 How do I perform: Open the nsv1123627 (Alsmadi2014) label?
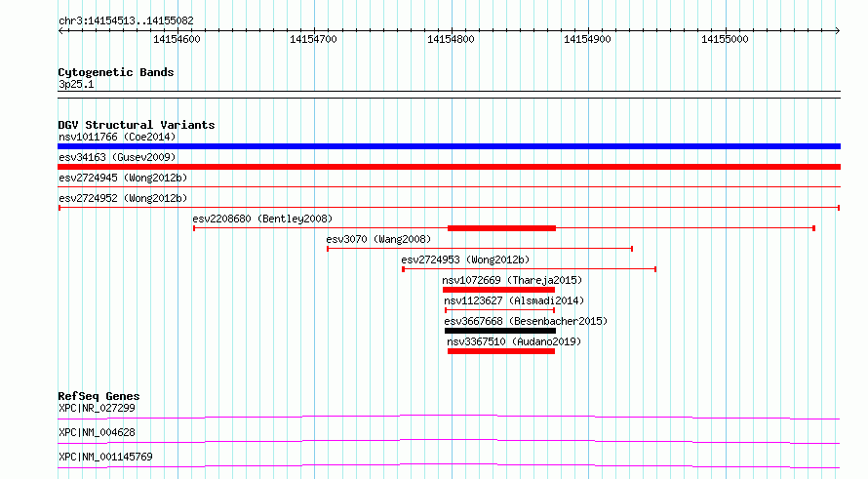(514, 300)
